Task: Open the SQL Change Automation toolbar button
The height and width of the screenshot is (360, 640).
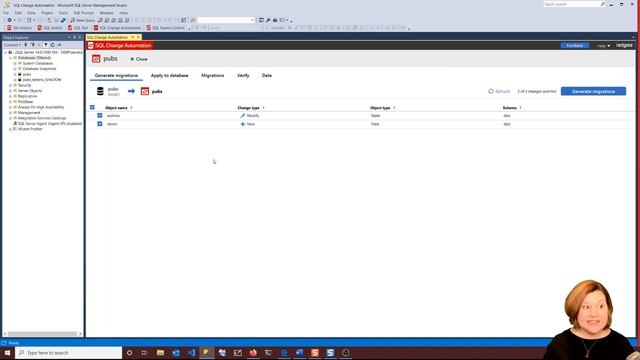Action: tap(117, 28)
